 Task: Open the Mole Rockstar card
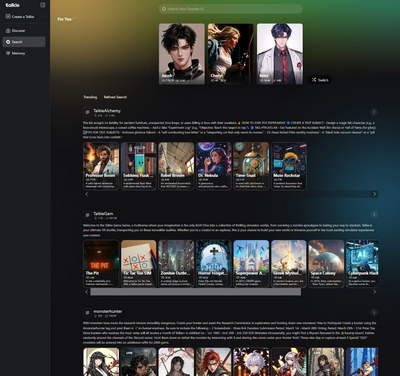(289, 166)
